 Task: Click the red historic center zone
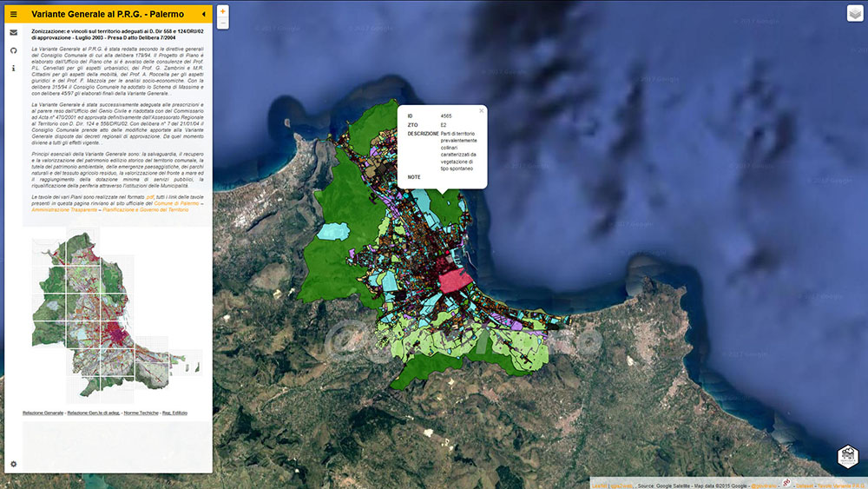pyautogui.click(x=456, y=281)
